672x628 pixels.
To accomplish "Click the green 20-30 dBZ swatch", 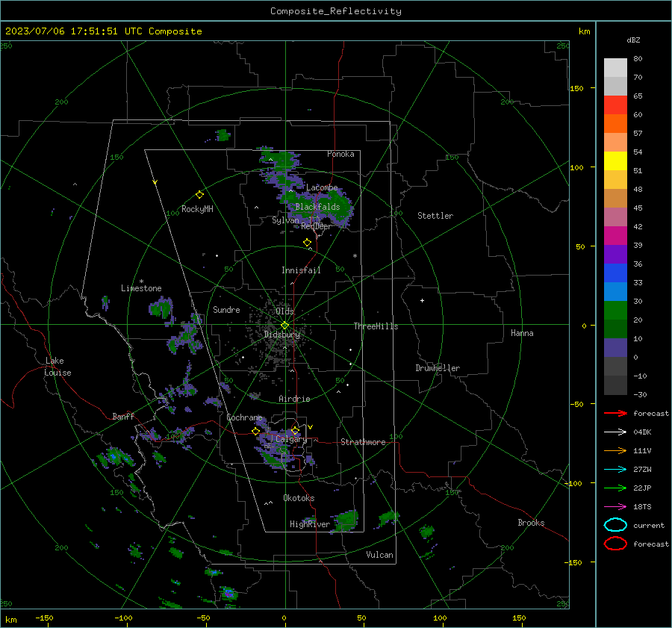I will pos(615,311).
